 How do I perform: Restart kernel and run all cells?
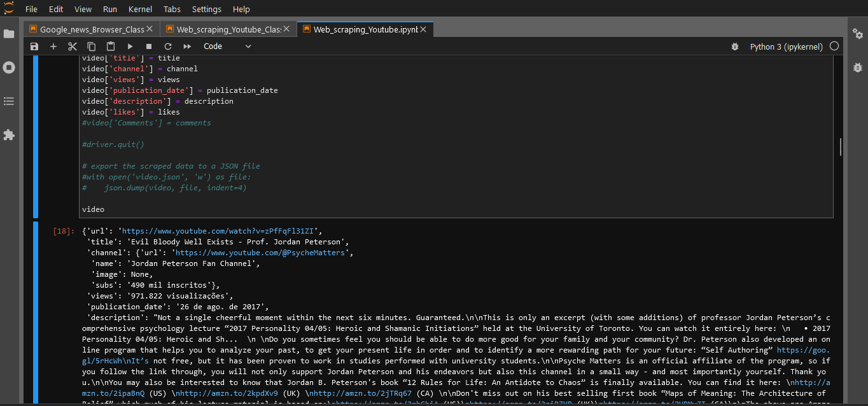coord(186,46)
